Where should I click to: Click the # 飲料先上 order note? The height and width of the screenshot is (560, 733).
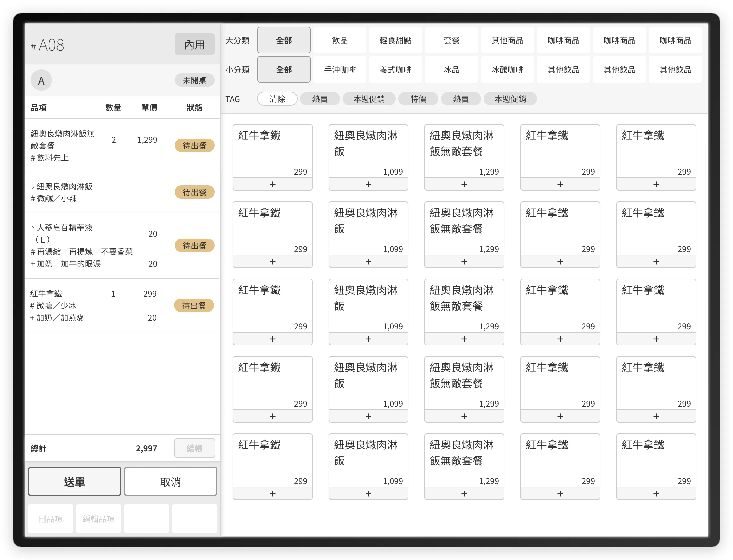pos(50,158)
